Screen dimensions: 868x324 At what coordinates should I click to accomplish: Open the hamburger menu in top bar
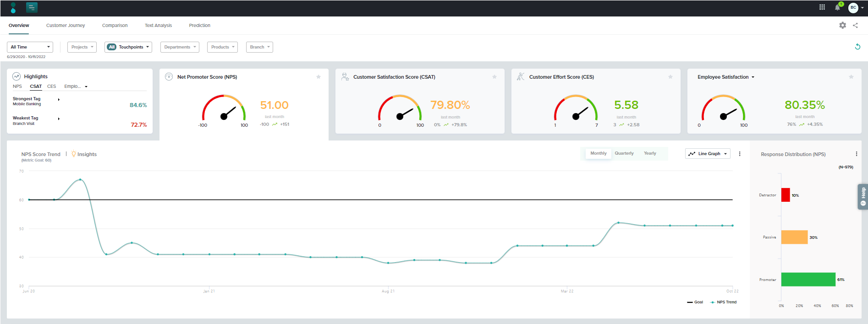coord(32,7)
